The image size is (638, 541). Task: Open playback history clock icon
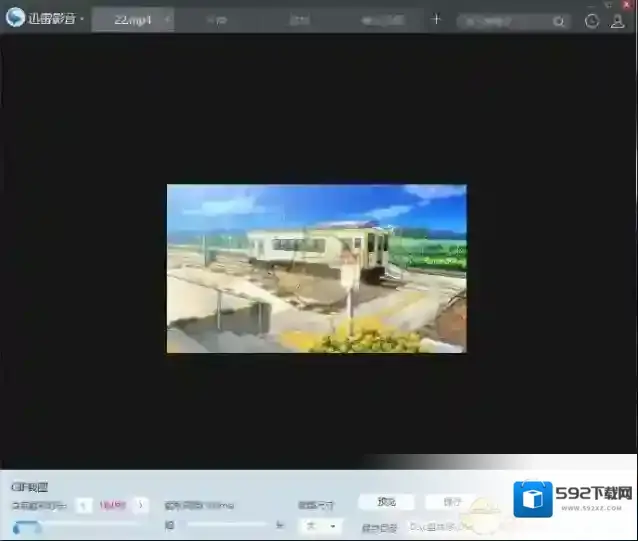592,21
